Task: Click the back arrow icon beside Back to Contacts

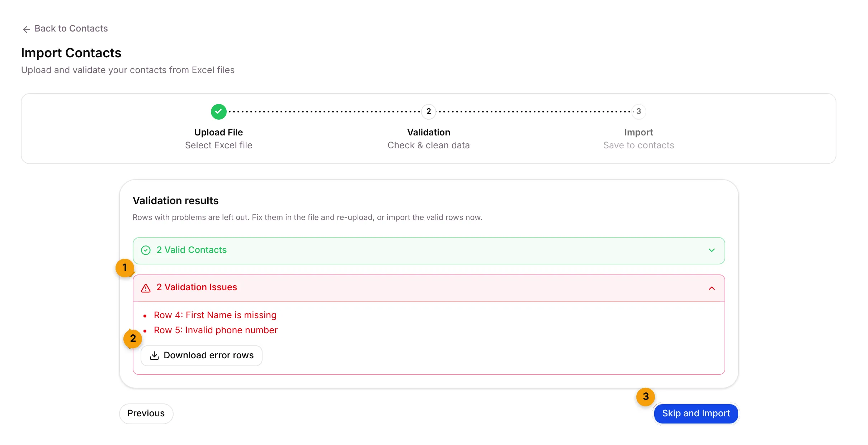Action: coord(26,29)
